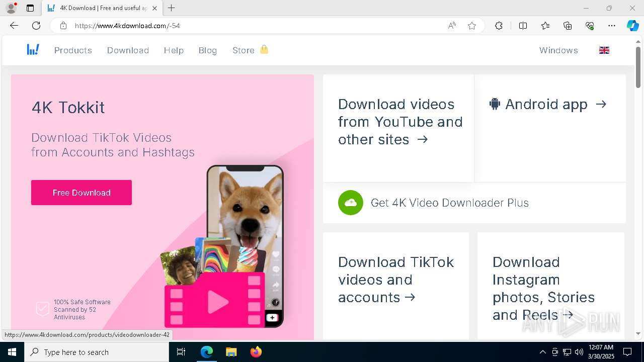The height and width of the screenshot is (362, 644).
Task: Open Download TikTok videos and accounts
Action: (396, 280)
